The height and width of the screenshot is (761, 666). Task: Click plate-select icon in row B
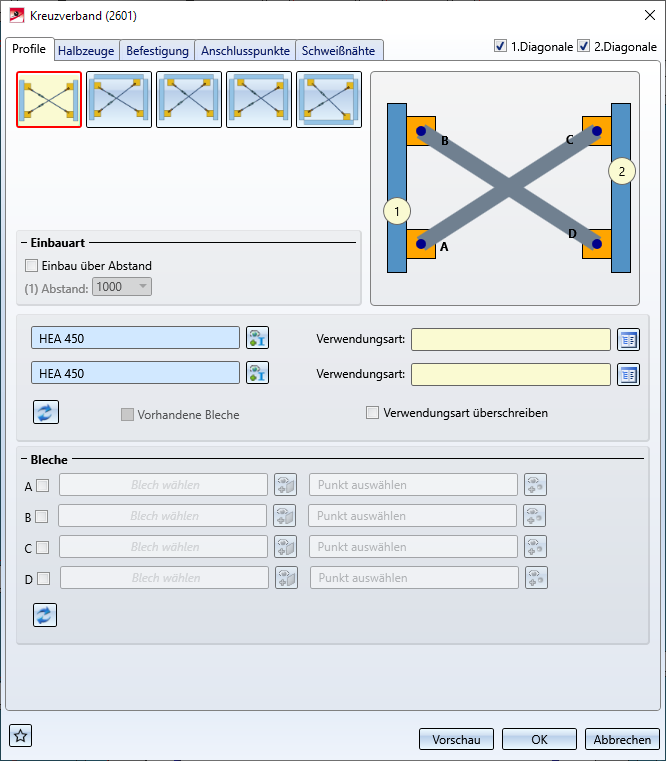(284, 516)
